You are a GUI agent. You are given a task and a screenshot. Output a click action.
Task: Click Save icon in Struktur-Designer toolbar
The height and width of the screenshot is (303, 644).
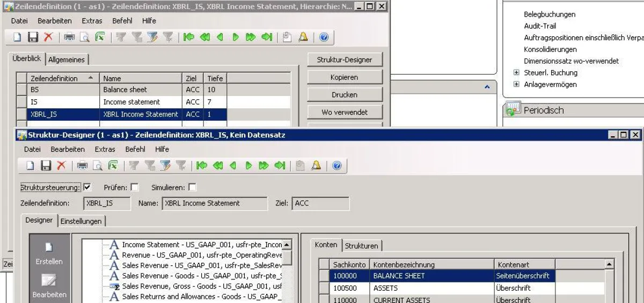(x=46, y=166)
